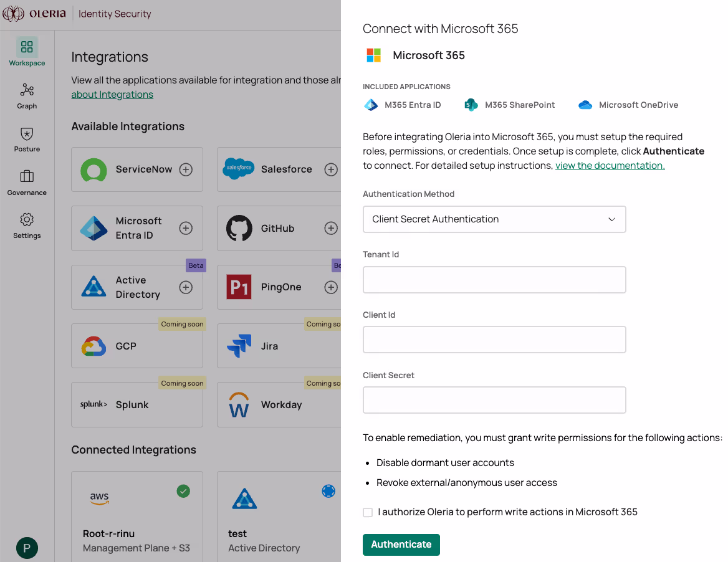Click the Workday logo icon
The width and height of the screenshot is (728, 562).
pos(239,404)
